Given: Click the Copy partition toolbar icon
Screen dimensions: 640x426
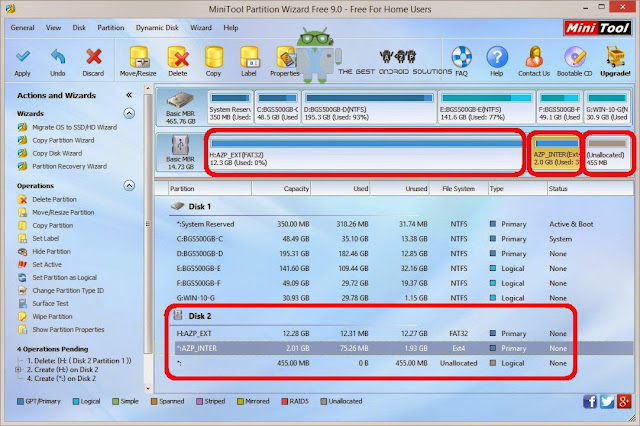Looking at the screenshot, I should click(x=213, y=56).
